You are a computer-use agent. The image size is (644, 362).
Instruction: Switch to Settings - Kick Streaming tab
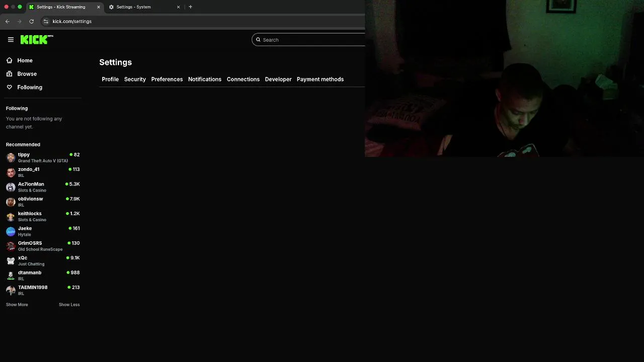click(65, 7)
